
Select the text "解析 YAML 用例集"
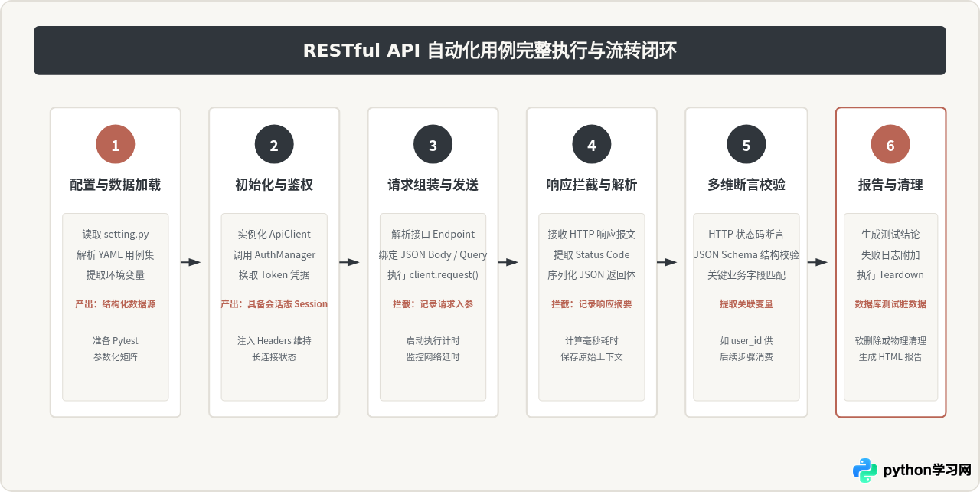[x=116, y=254]
